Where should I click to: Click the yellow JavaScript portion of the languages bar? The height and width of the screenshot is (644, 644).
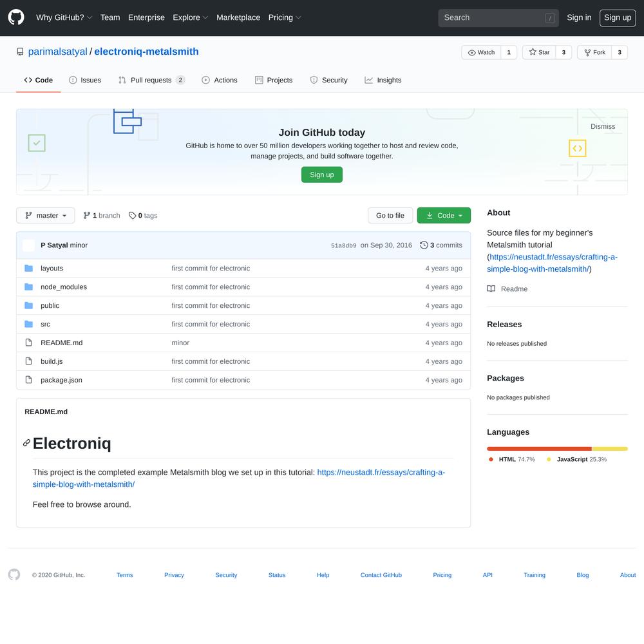610,449
